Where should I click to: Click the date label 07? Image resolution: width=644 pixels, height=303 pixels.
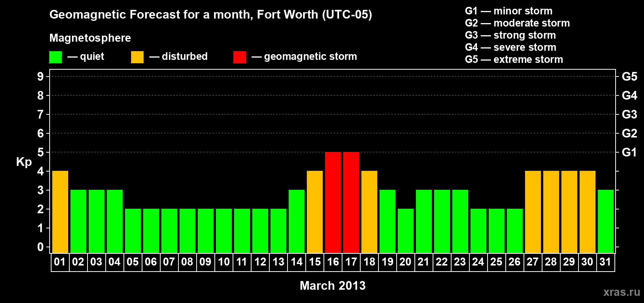(169, 262)
